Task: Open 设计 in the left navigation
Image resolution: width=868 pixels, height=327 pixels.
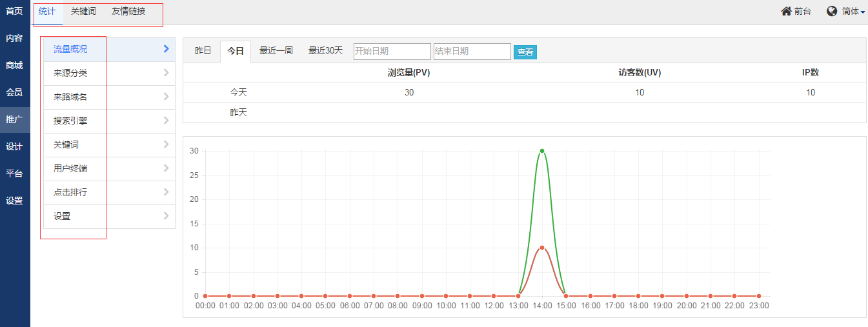Action: click(15, 146)
